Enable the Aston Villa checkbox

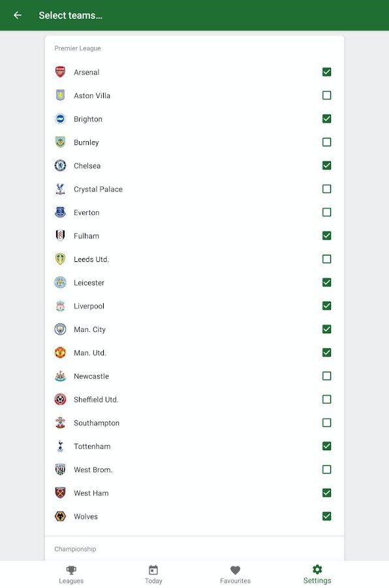pyautogui.click(x=326, y=95)
